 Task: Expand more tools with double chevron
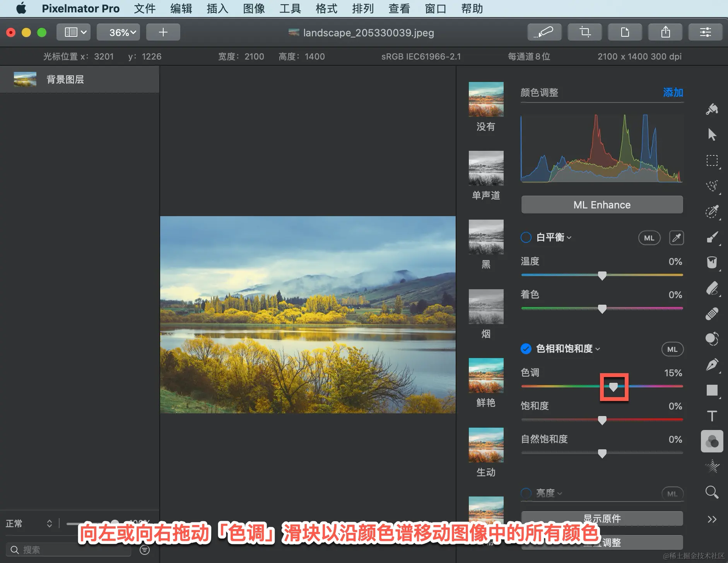(x=712, y=519)
